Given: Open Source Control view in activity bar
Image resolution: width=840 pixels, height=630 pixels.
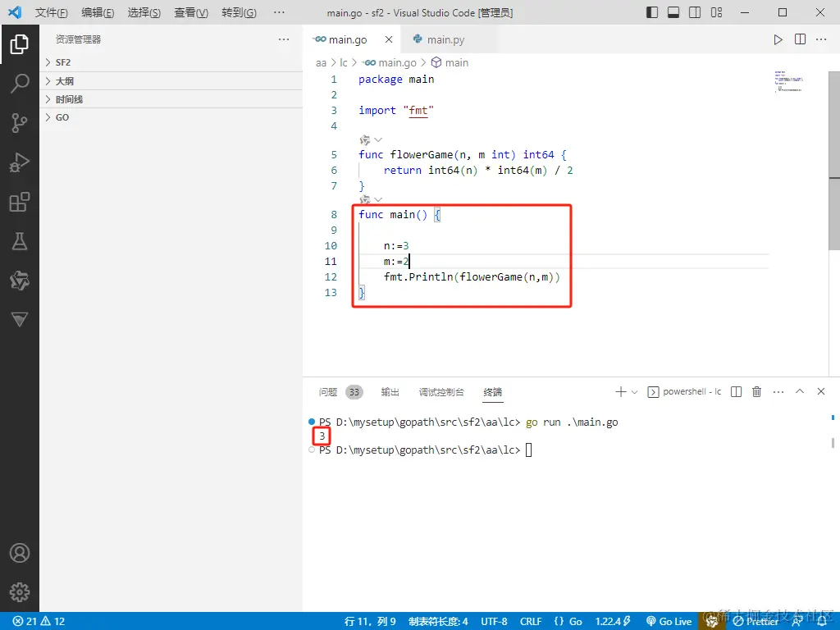Looking at the screenshot, I should click(20, 123).
